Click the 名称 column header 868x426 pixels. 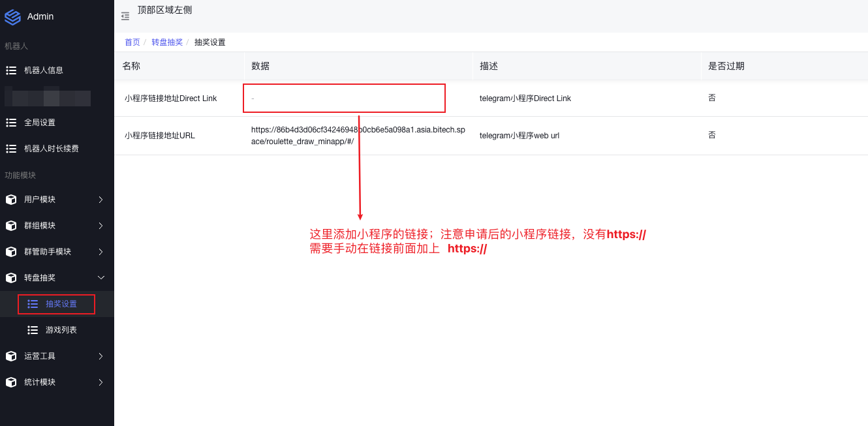tap(131, 66)
